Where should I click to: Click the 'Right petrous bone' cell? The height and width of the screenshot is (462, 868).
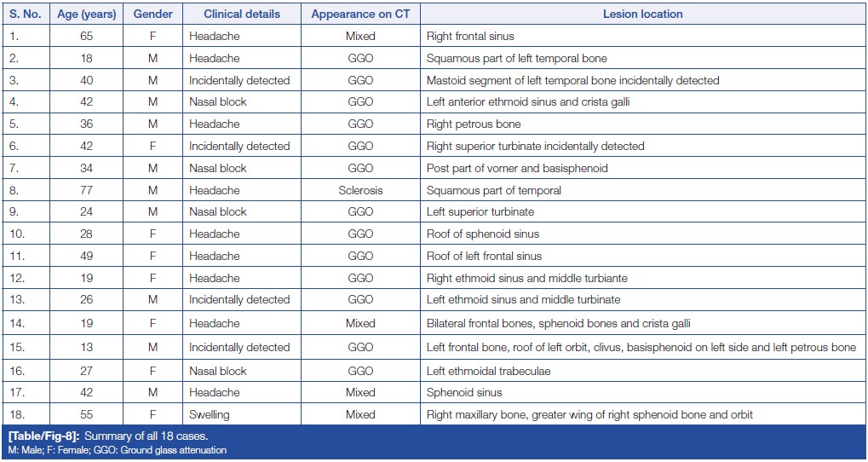tap(473, 124)
